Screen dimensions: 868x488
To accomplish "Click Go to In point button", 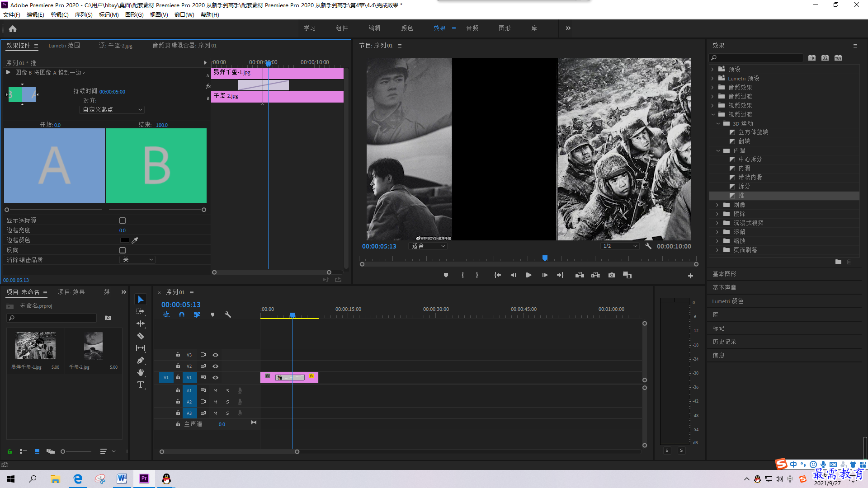I will click(497, 275).
